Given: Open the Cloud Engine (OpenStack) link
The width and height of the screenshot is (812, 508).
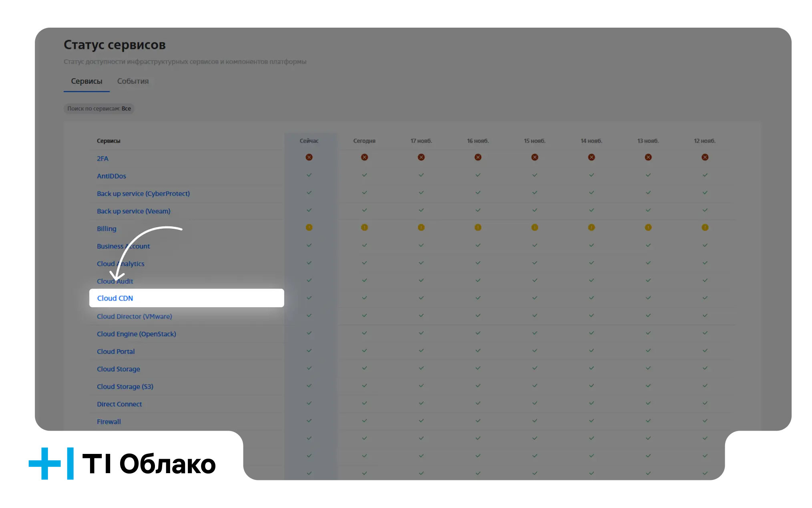Looking at the screenshot, I should pyautogui.click(x=137, y=334).
